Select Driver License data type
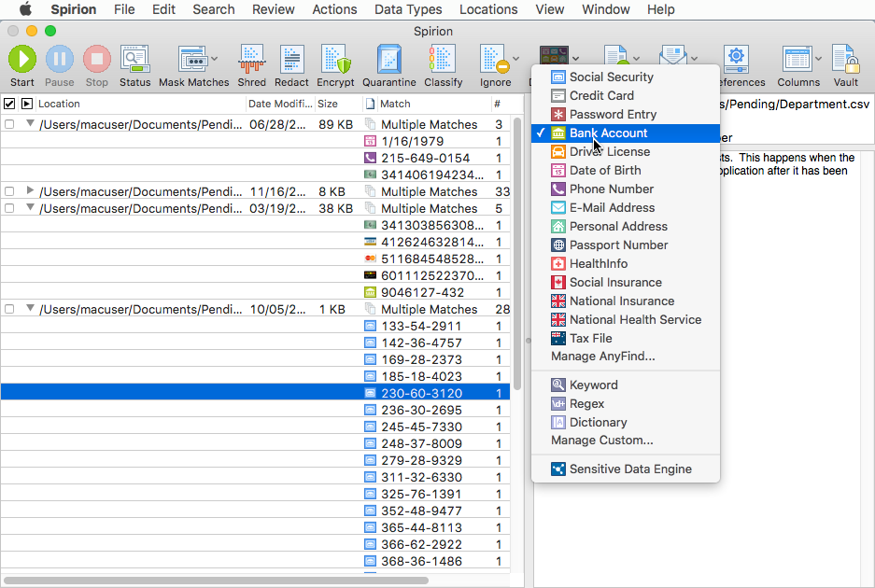This screenshot has width=875, height=588. point(626,152)
